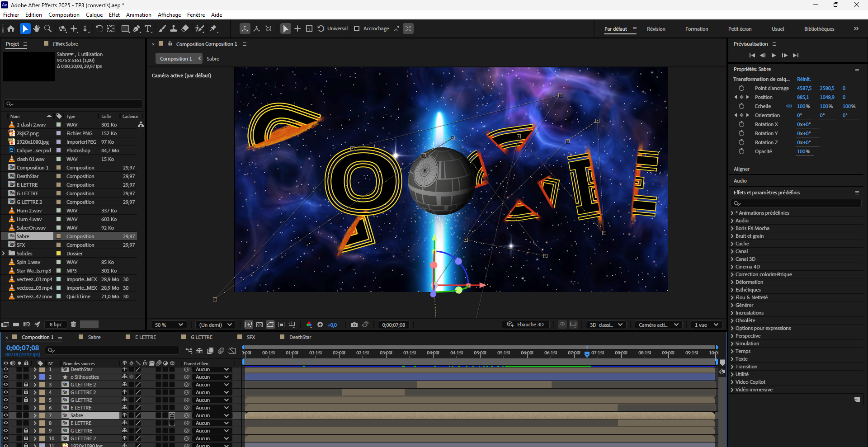Activate the horizontal Text tool
This screenshot has height=447, width=868.
coord(148,28)
